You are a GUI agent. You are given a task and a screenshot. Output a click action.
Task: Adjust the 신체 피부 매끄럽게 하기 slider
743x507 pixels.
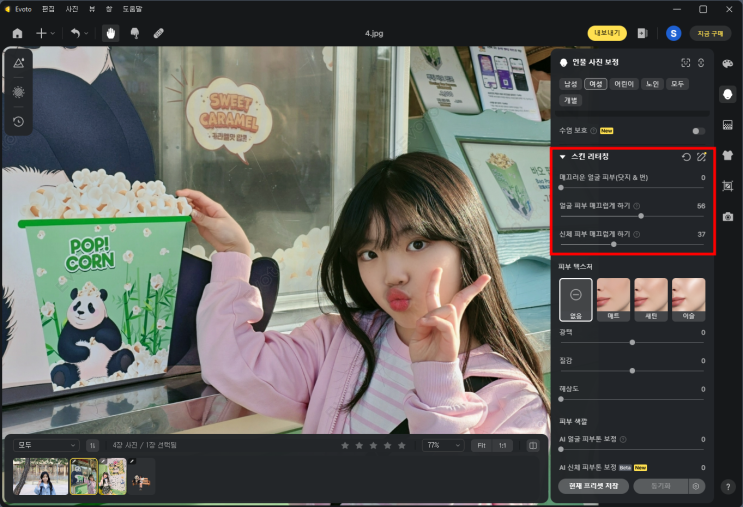click(632, 244)
